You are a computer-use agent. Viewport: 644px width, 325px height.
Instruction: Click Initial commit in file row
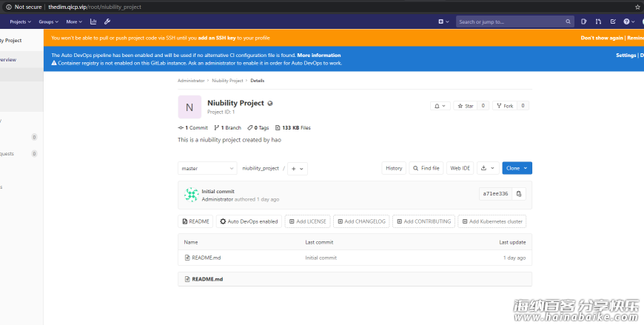pyautogui.click(x=321, y=258)
